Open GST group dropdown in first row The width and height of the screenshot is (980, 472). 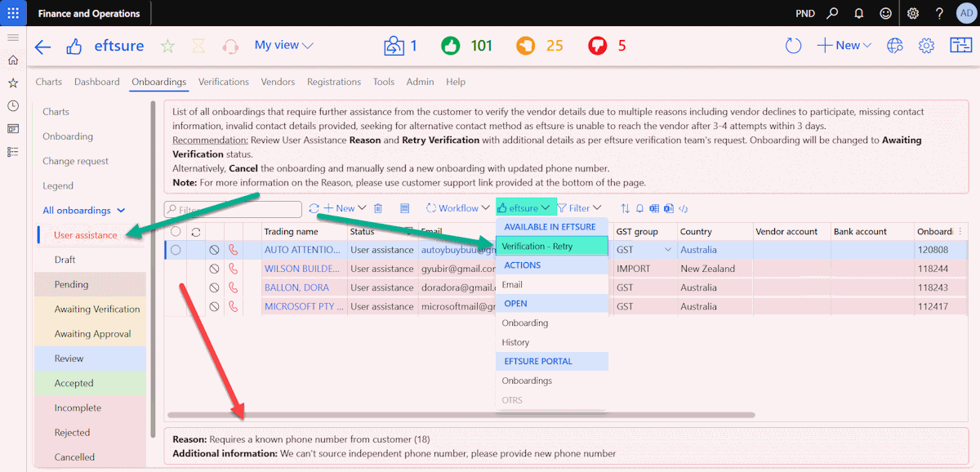tap(669, 250)
